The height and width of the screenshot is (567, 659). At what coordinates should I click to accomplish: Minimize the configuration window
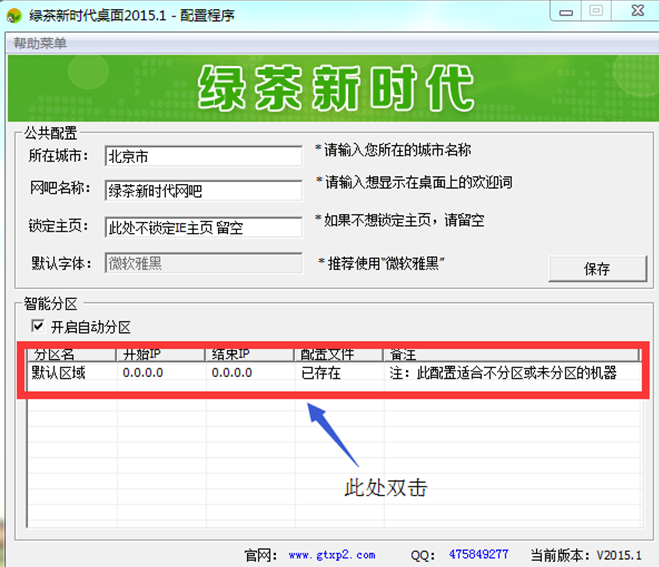click(565, 10)
